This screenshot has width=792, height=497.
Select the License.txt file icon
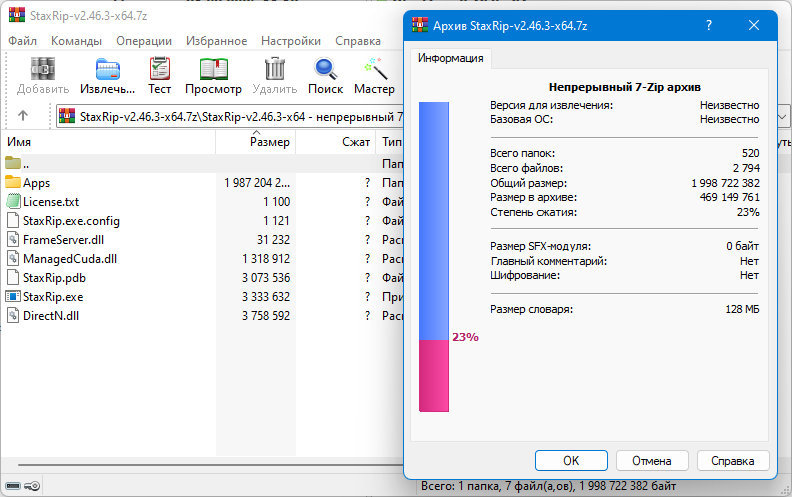click(13, 201)
